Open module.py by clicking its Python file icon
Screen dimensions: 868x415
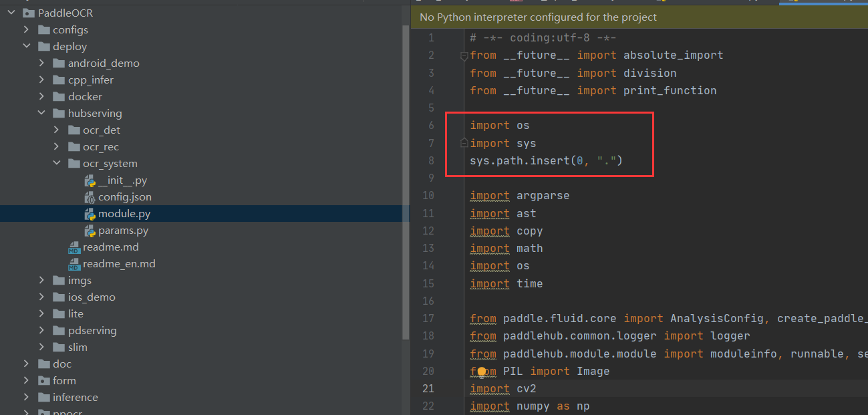click(90, 214)
